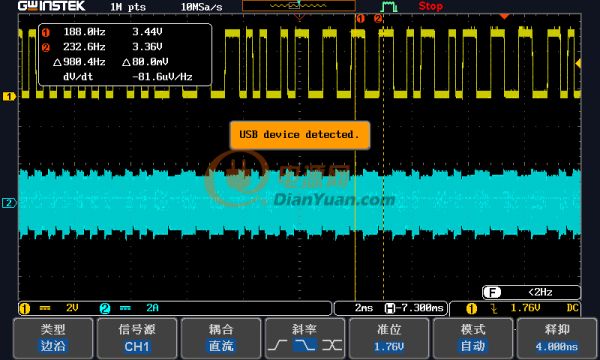Select the 释抑 holdoff 4.000ns button
Image resolution: width=600 pixels, height=360 pixels.
pyautogui.click(x=557, y=338)
